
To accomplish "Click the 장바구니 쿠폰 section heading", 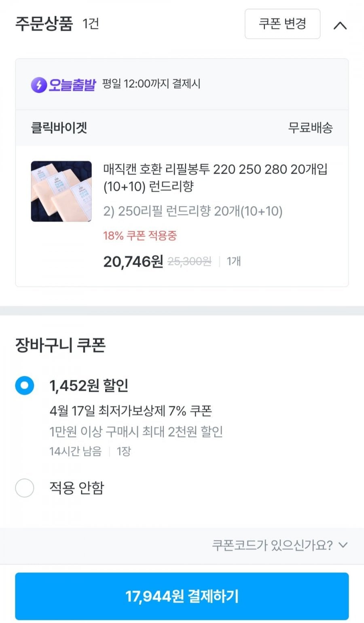I will (61, 345).
